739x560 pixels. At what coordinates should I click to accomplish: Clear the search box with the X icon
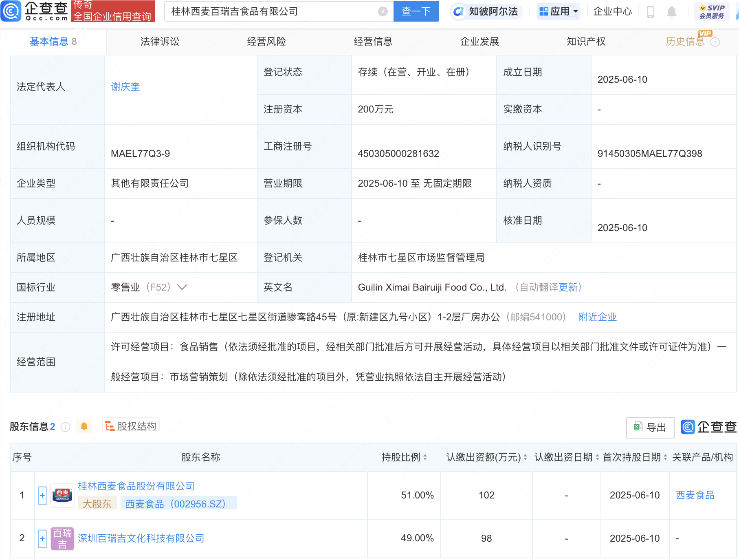click(383, 11)
